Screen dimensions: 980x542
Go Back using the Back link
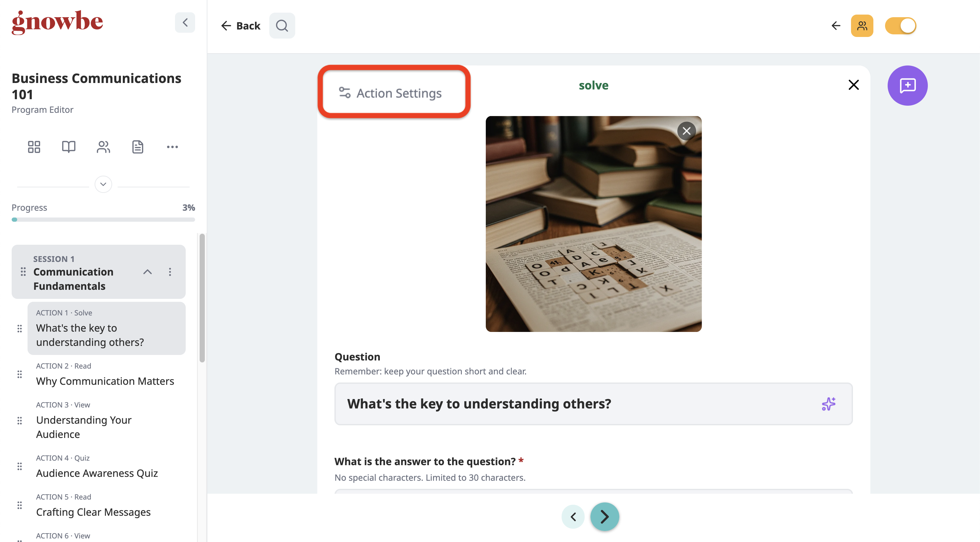point(241,26)
